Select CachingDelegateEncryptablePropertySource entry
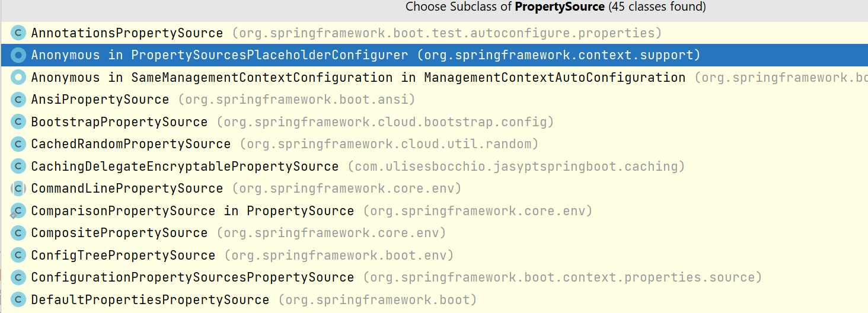 click(x=184, y=167)
